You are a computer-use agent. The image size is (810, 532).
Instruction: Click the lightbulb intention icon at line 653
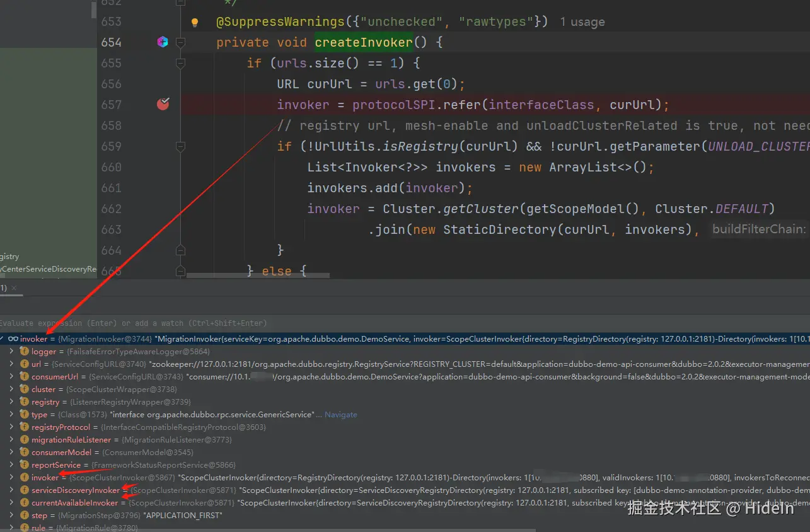click(195, 22)
